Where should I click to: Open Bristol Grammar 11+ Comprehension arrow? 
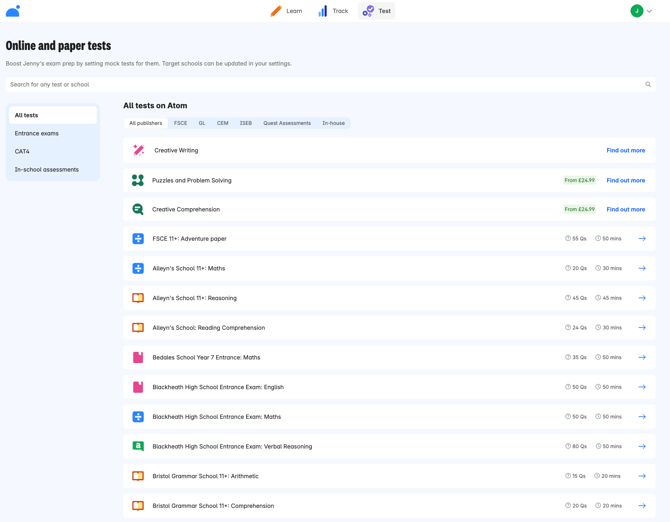[x=642, y=506]
